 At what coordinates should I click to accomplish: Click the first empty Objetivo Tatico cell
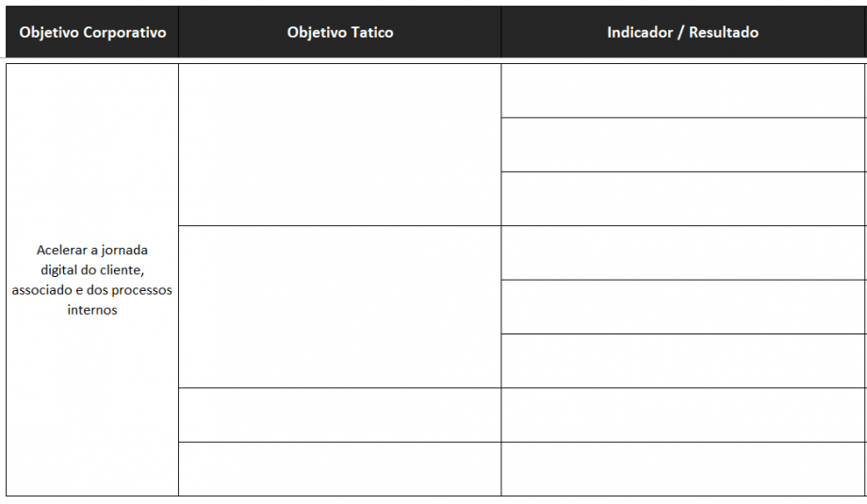(x=339, y=144)
